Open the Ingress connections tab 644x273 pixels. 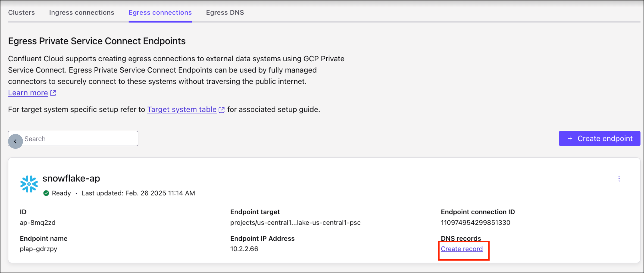point(81,12)
